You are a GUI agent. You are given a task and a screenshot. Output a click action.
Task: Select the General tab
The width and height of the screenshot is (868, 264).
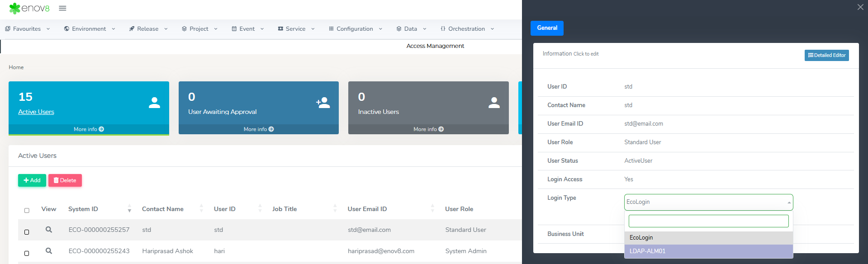pos(547,28)
